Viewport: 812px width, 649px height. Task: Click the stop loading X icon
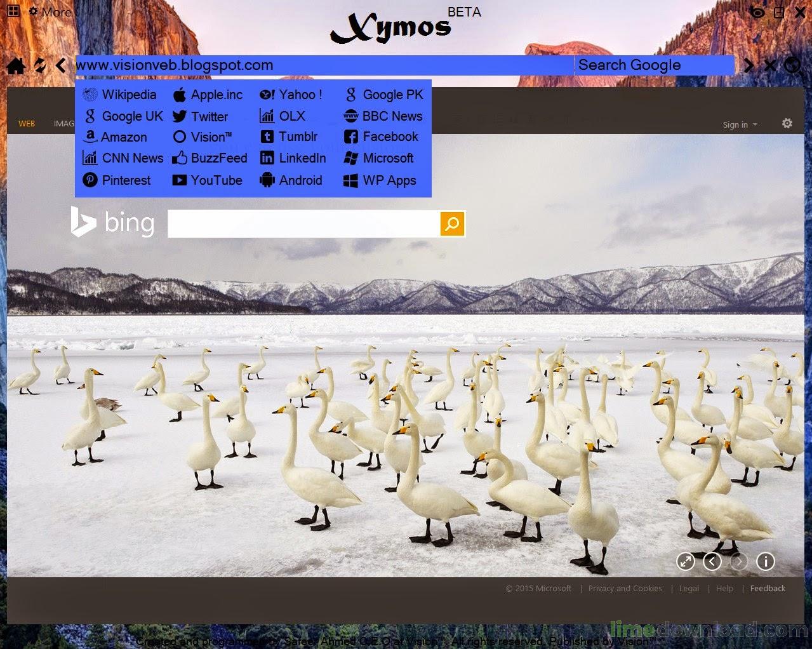point(770,65)
